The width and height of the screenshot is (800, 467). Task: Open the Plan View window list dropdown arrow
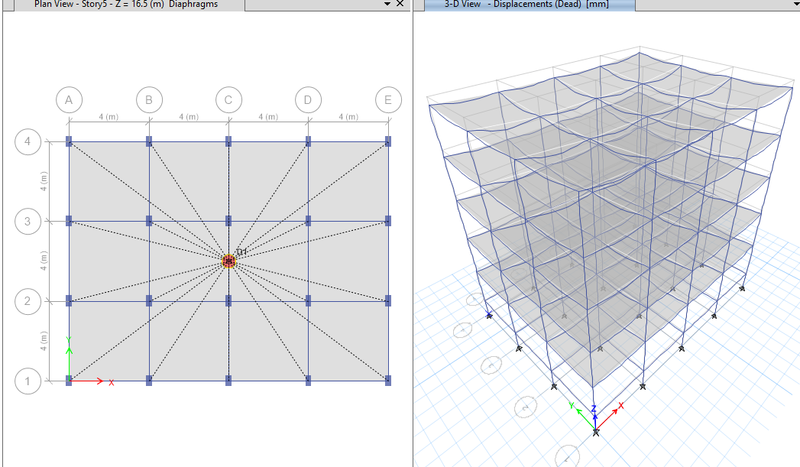tap(387, 4)
